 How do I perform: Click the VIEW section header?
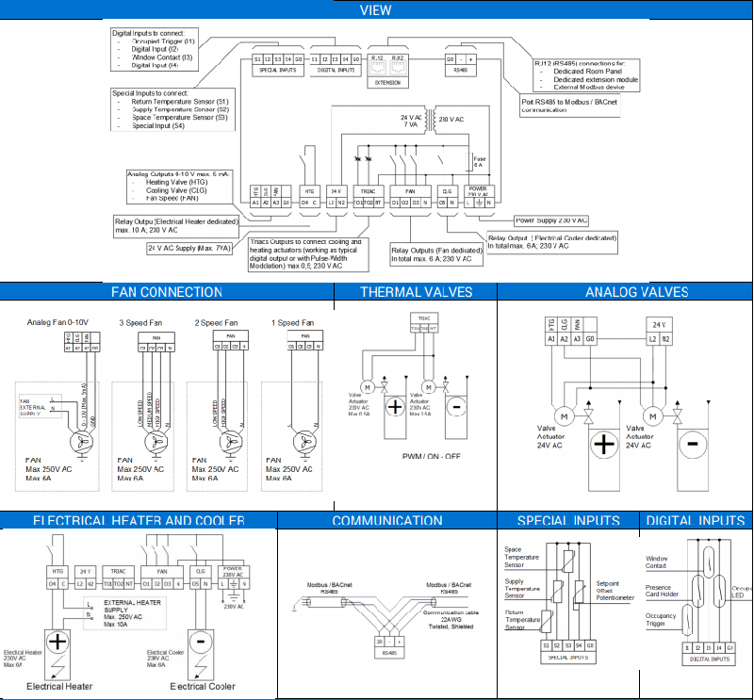pyautogui.click(x=376, y=10)
